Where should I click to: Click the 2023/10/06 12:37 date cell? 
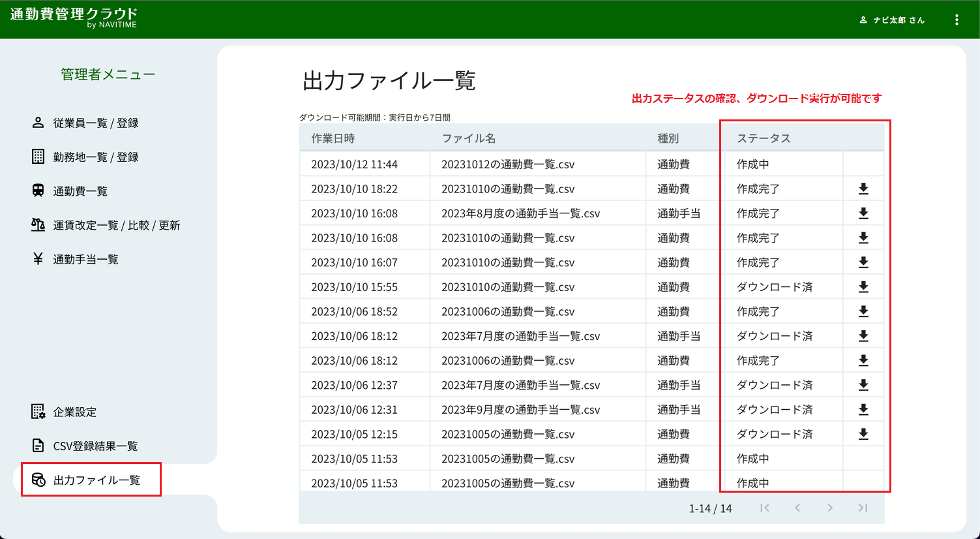click(x=354, y=385)
